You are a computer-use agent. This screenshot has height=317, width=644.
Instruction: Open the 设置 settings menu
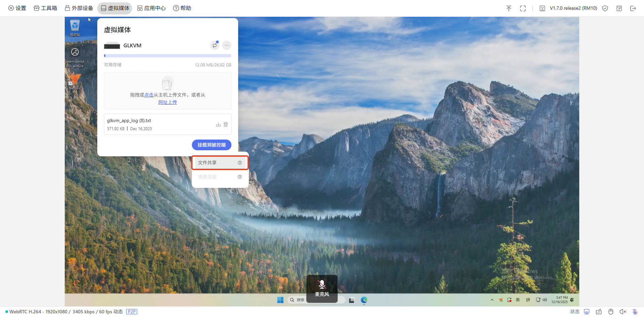pos(17,8)
